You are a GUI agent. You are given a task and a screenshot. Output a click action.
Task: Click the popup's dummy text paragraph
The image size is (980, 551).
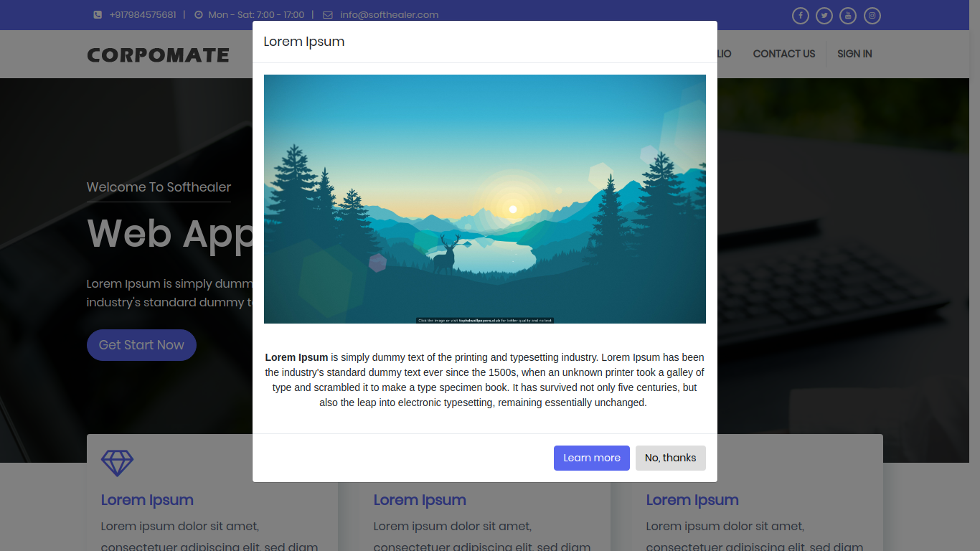click(x=485, y=380)
